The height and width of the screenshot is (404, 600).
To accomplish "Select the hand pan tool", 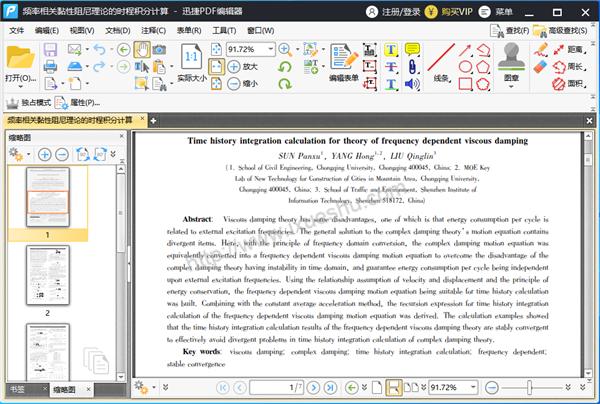I will [143, 49].
